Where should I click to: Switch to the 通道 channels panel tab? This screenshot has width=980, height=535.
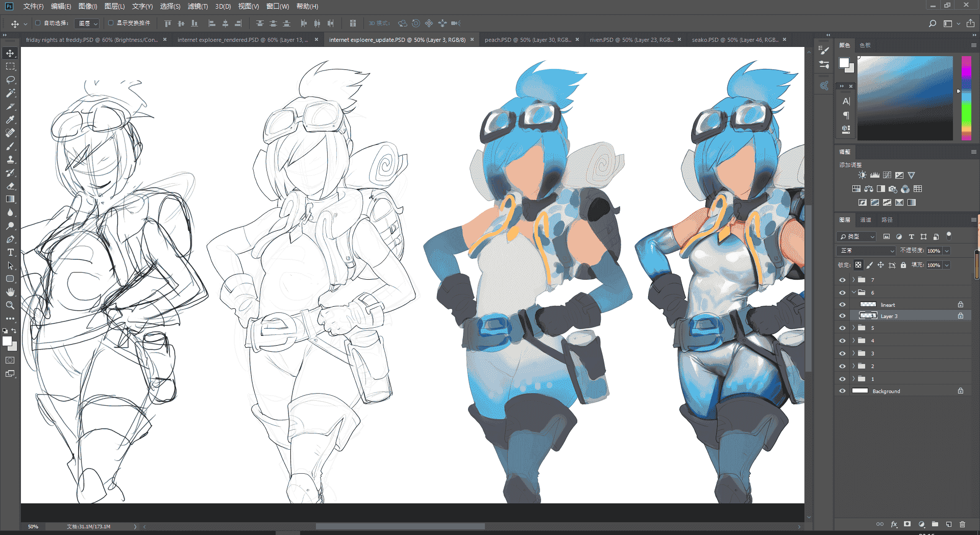pyautogui.click(x=866, y=220)
